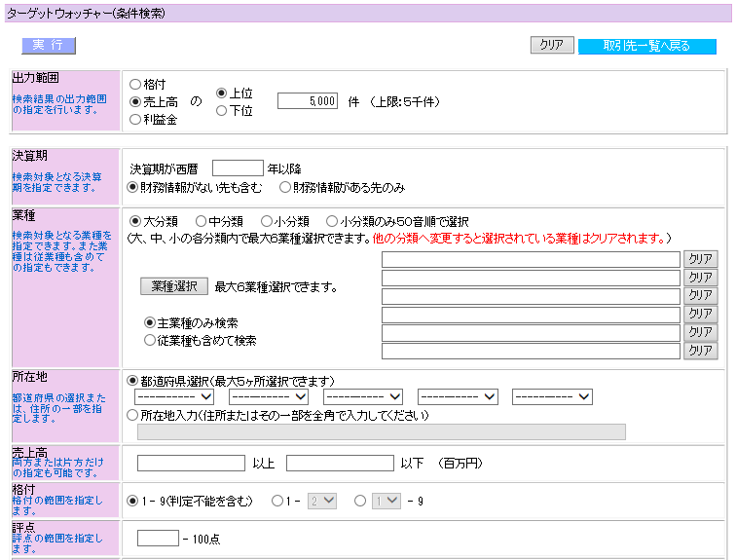The image size is (736, 560).
Task: Select the rating radio before '1 -' dropdown
Action: click(x=277, y=501)
